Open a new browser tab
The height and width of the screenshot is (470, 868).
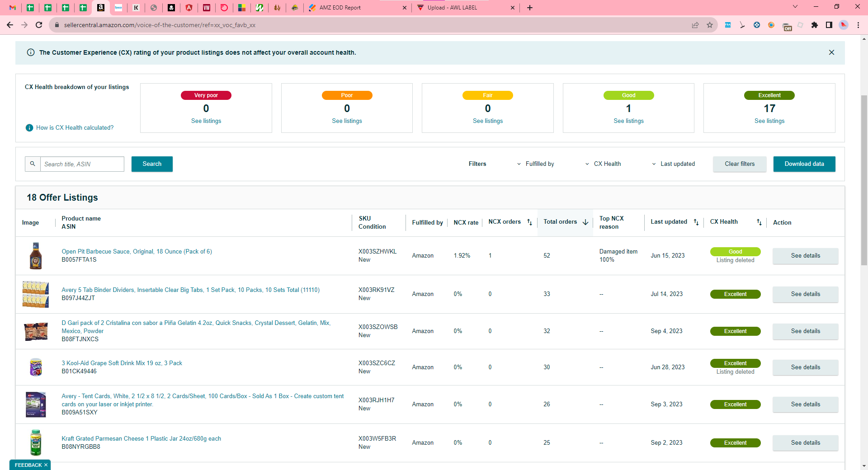point(530,8)
